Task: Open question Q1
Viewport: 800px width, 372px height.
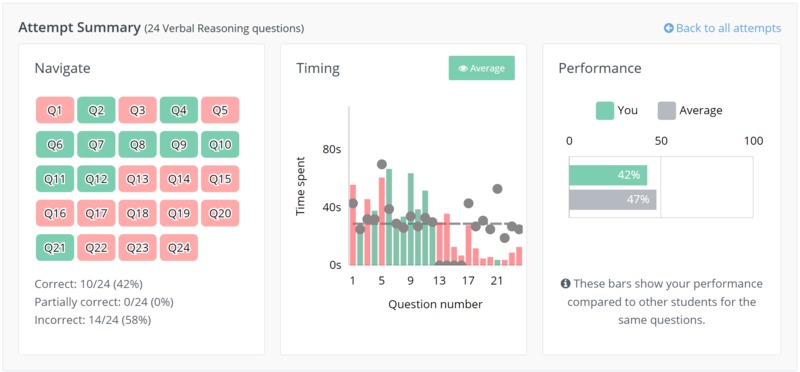Action: (55, 110)
